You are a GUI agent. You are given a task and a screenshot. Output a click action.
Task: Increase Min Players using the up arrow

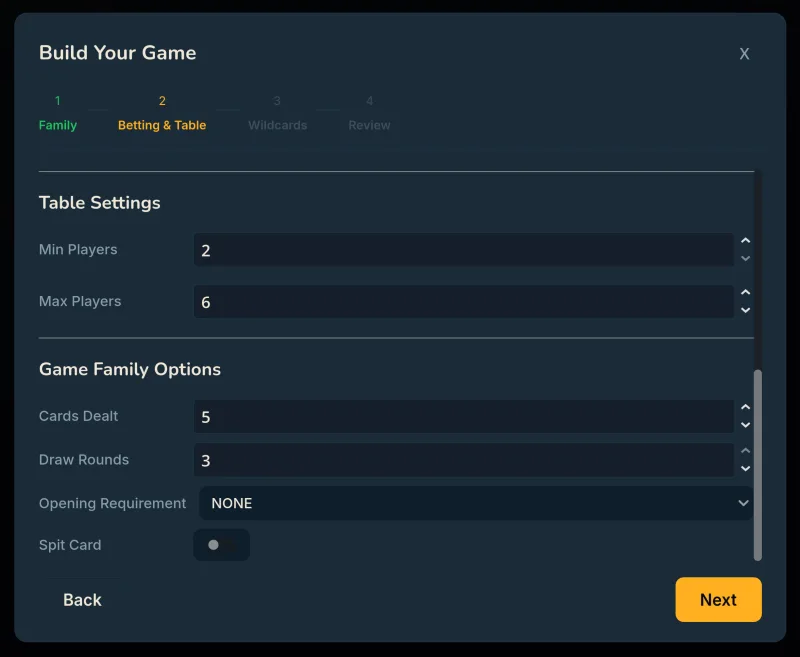745,242
